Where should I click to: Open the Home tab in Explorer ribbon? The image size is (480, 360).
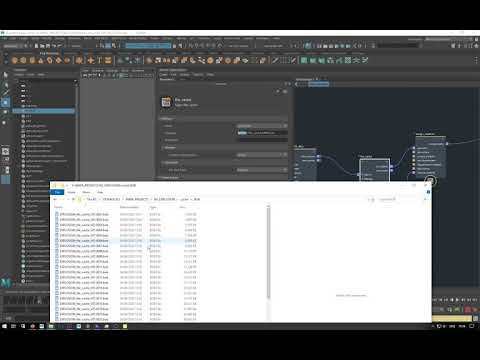[71, 192]
